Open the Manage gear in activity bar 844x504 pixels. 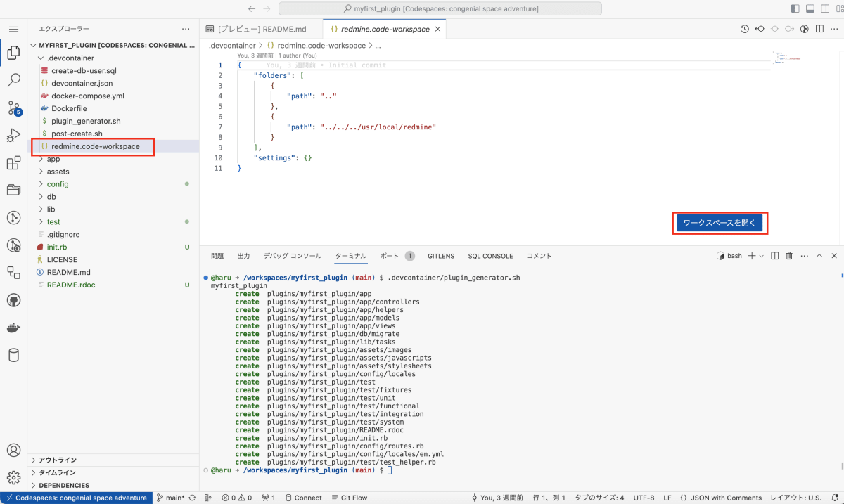(13, 477)
